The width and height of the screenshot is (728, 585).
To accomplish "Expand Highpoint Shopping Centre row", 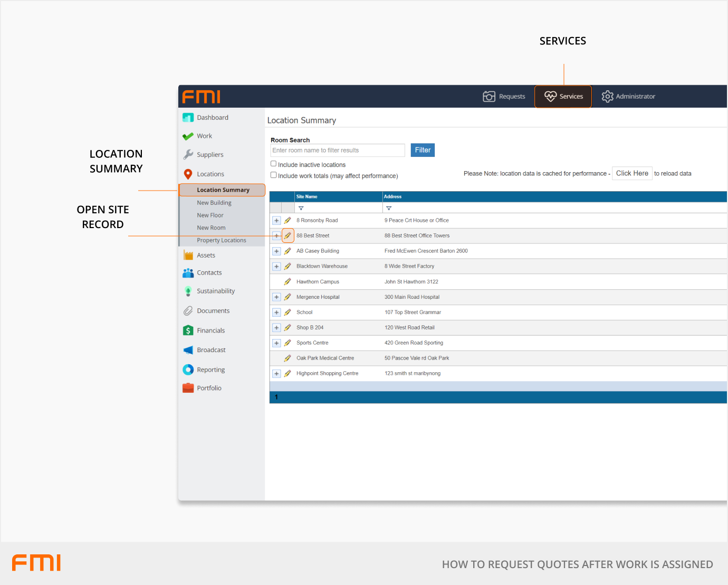I will (x=276, y=374).
